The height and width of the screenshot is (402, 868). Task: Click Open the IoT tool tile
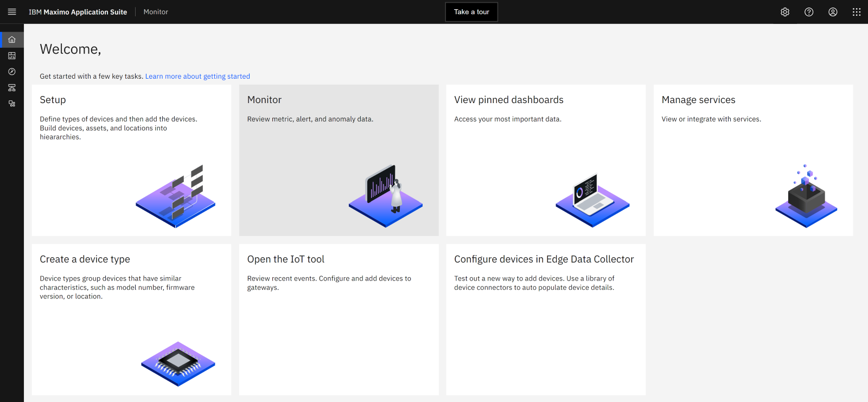(x=339, y=320)
